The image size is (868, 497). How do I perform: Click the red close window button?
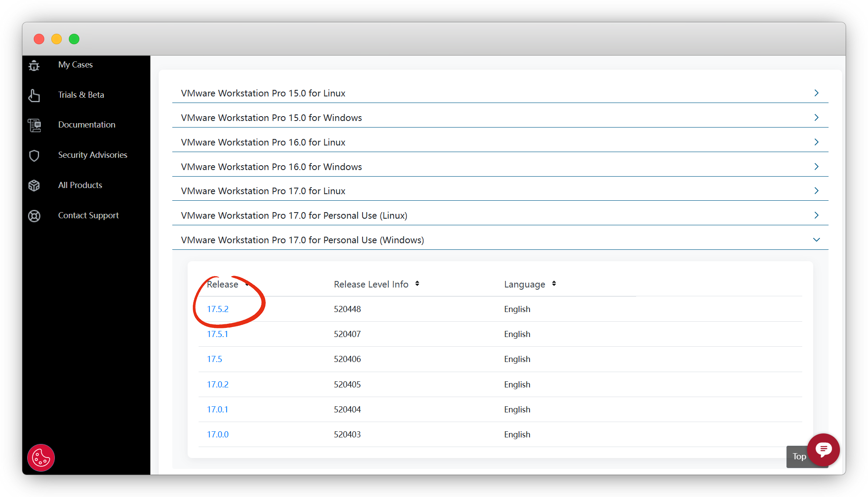click(x=39, y=39)
